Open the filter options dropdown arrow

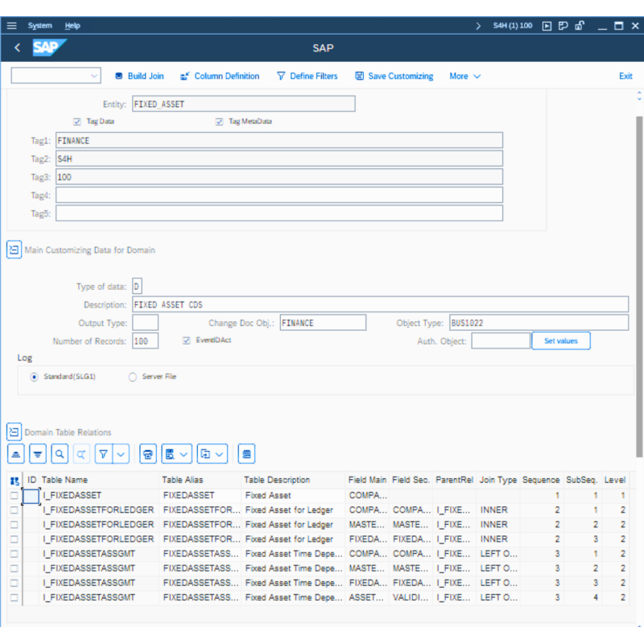click(x=121, y=454)
